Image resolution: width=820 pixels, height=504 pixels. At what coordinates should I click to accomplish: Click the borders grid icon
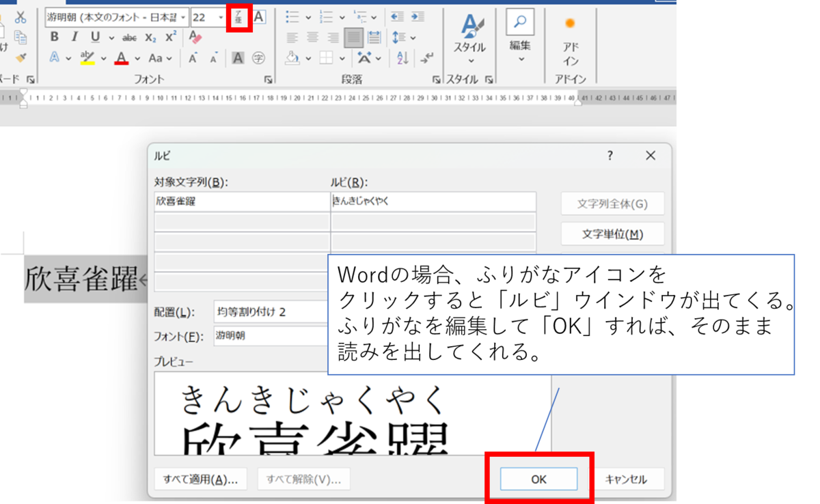326,59
